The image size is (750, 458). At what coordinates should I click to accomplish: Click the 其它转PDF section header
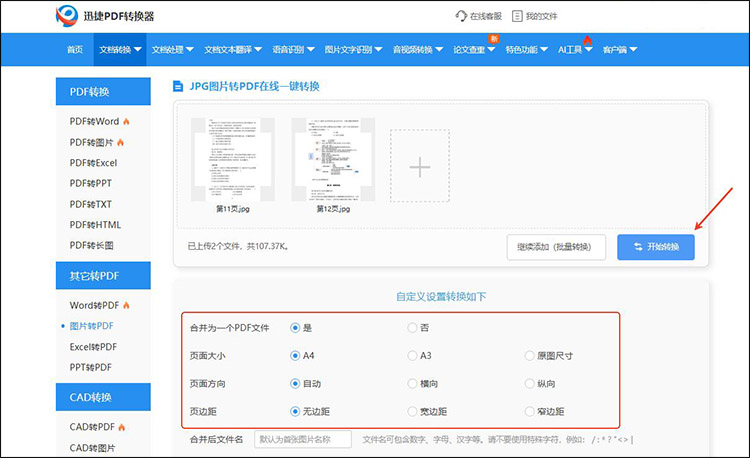(103, 275)
